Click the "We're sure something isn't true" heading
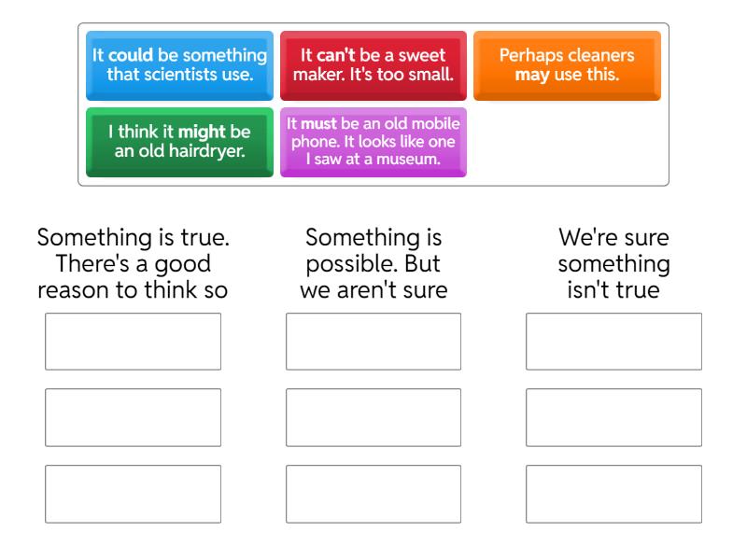 pos(613,264)
